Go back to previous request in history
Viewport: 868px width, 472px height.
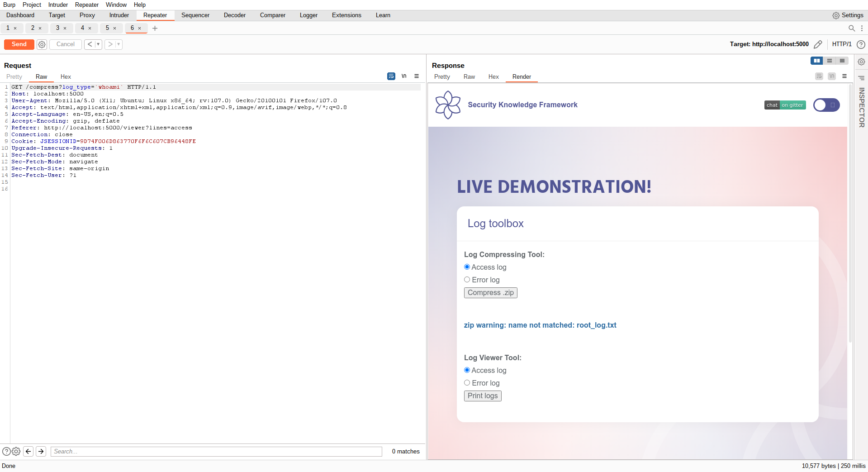pos(90,44)
